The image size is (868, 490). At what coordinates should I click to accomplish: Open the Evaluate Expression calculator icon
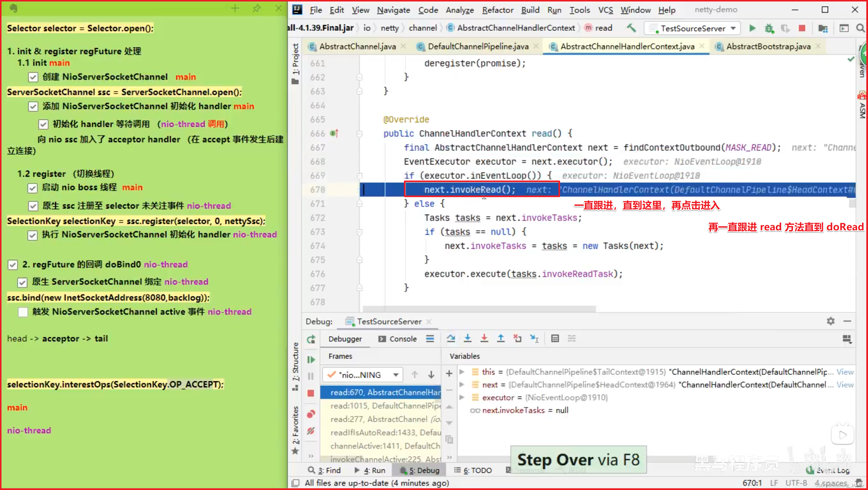point(555,338)
